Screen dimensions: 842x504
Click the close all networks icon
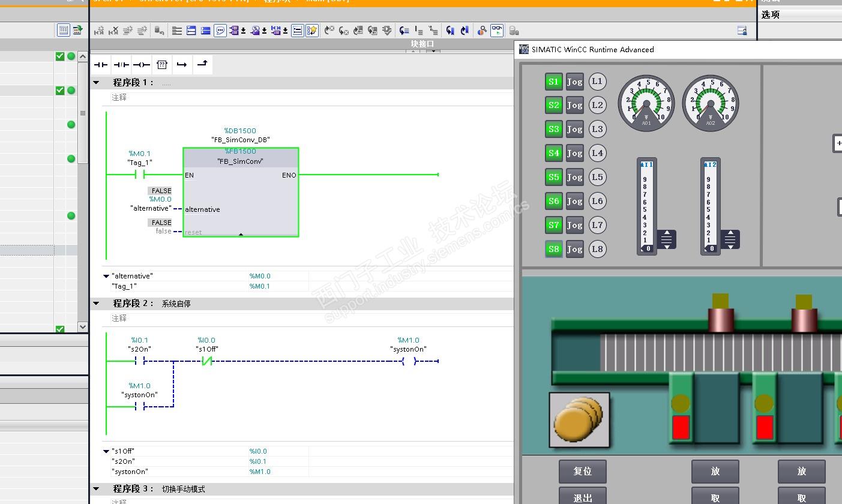(205, 31)
